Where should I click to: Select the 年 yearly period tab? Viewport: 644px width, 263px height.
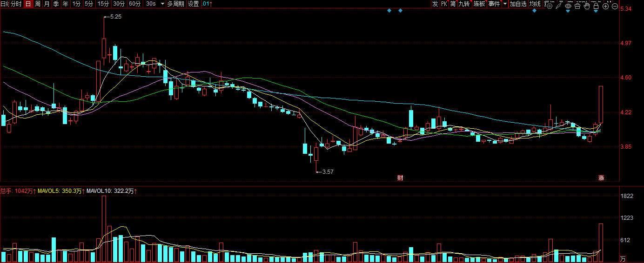[65, 4]
